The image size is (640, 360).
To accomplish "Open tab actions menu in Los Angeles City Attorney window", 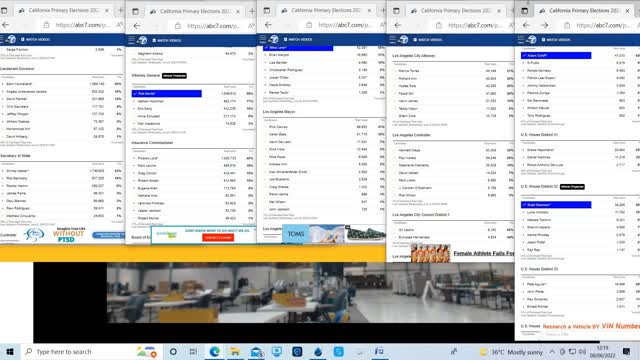I will pos(396,11).
